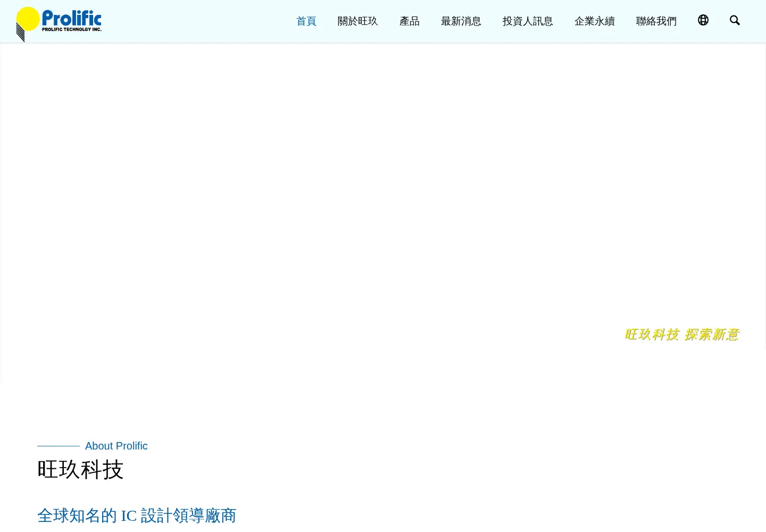The width and height of the screenshot is (766, 532).
Task: Open the search magnifier icon
Action: pyautogui.click(x=735, y=20)
